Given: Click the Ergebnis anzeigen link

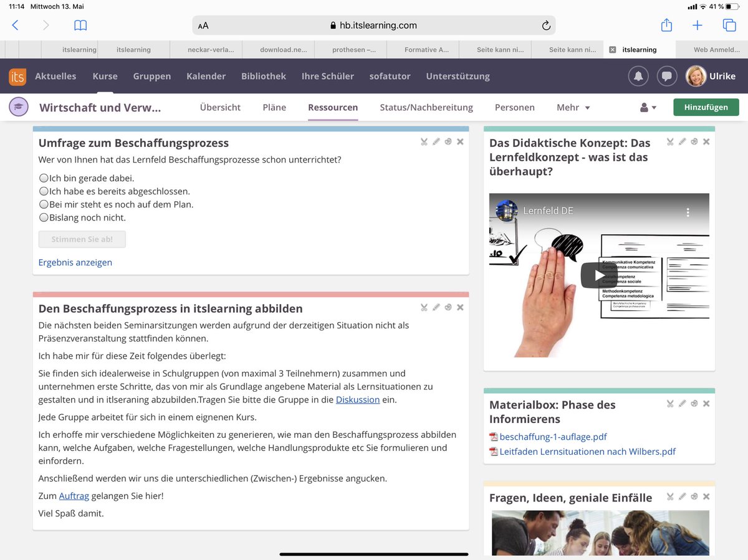Looking at the screenshot, I should click(75, 262).
